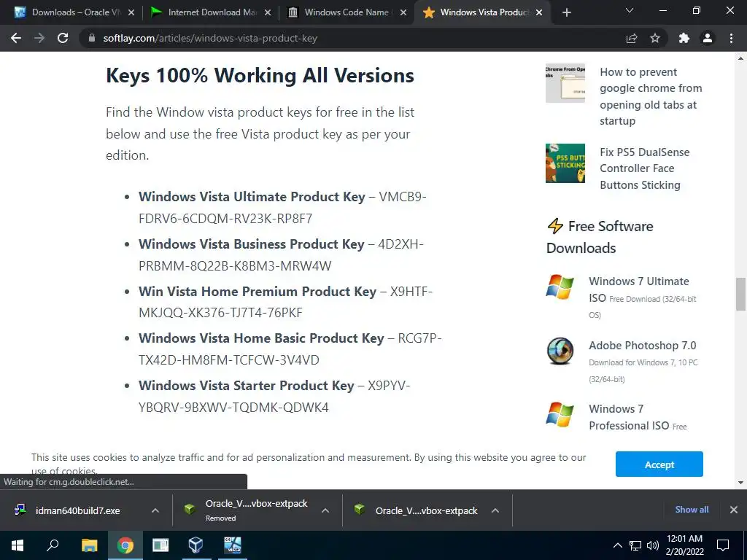The width and height of the screenshot is (747, 560).
Task: Close the Windows Code Name tab
Action: click(x=403, y=12)
